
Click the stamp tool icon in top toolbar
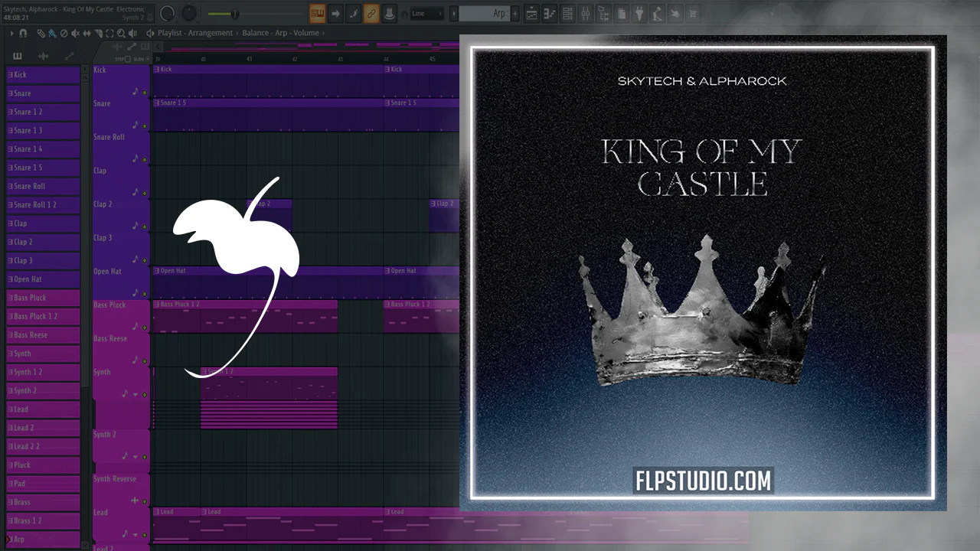pos(389,13)
